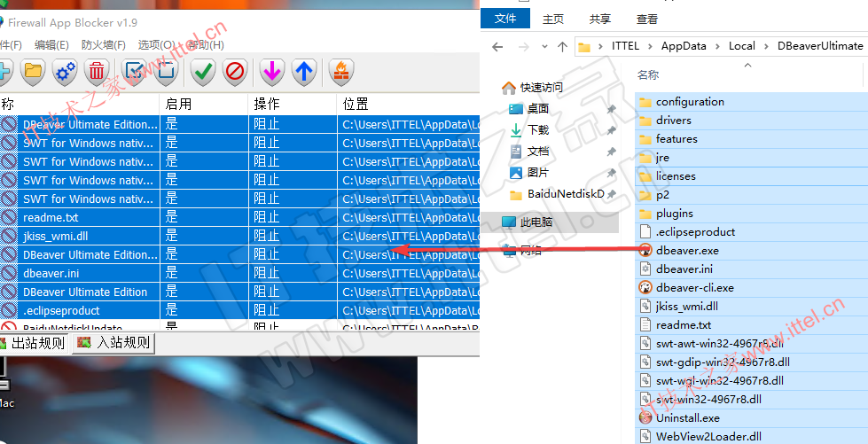Select the plugins folder

(674, 214)
